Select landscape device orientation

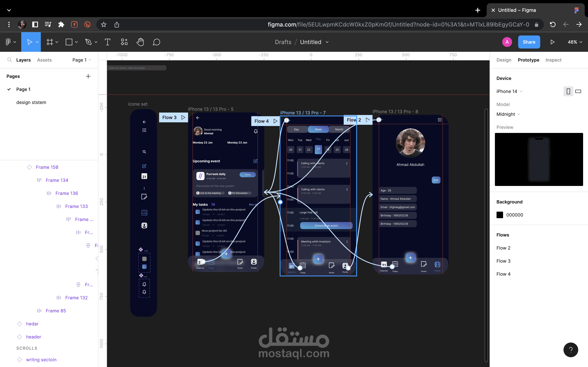coord(578,92)
